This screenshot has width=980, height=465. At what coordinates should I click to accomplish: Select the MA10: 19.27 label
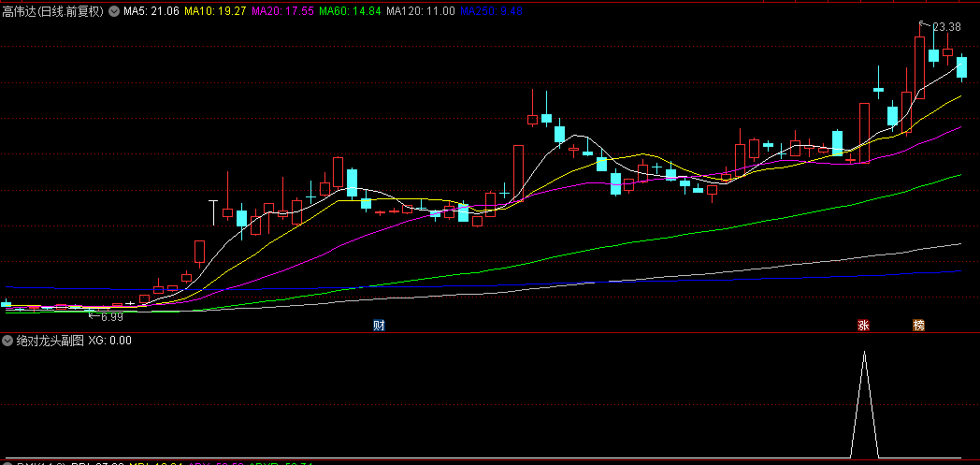click(x=217, y=11)
